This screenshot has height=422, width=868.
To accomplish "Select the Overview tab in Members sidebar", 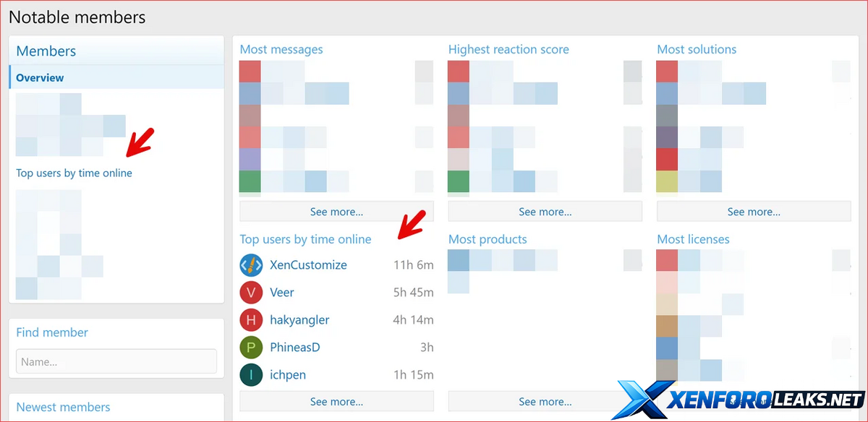I will [41, 77].
